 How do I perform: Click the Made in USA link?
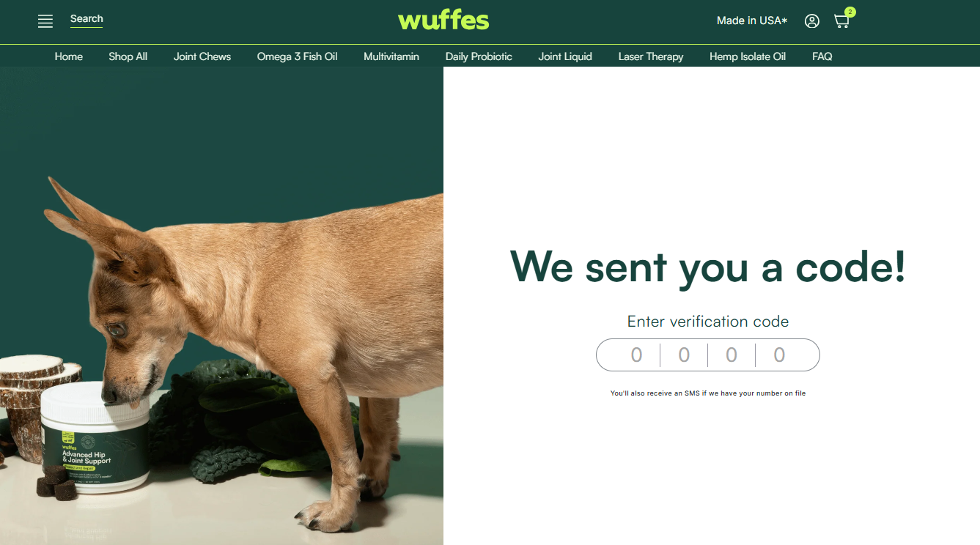(752, 21)
